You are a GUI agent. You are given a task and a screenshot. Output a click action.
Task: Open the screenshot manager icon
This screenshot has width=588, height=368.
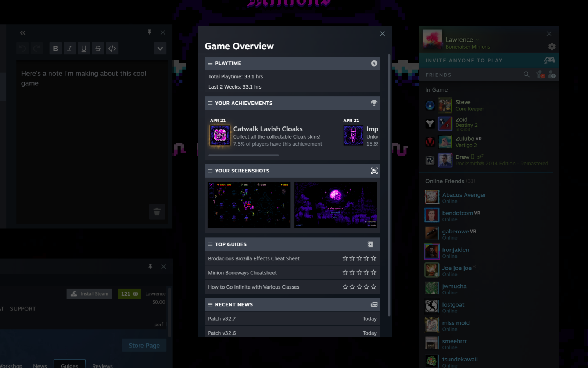point(374,171)
